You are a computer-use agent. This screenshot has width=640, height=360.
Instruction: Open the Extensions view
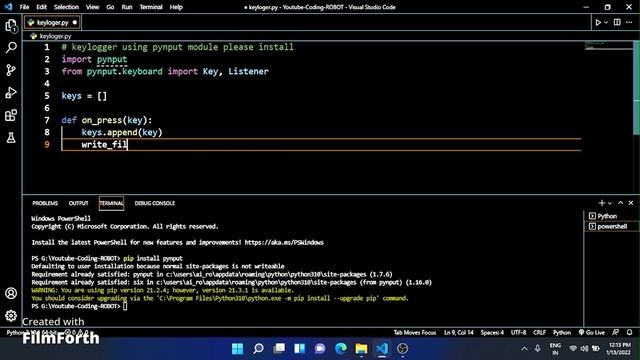tap(11, 115)
